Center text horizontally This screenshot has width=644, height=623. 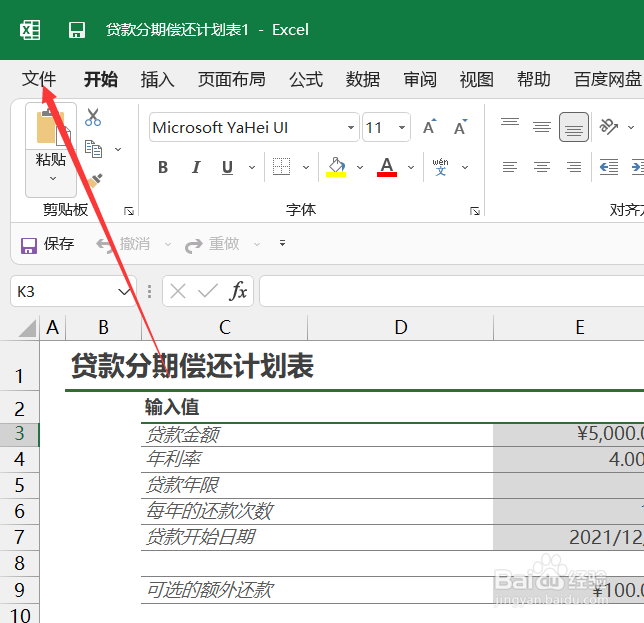[542, 167]
